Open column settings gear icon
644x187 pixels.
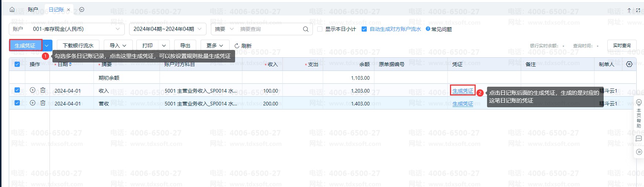(x=629, y=64)
